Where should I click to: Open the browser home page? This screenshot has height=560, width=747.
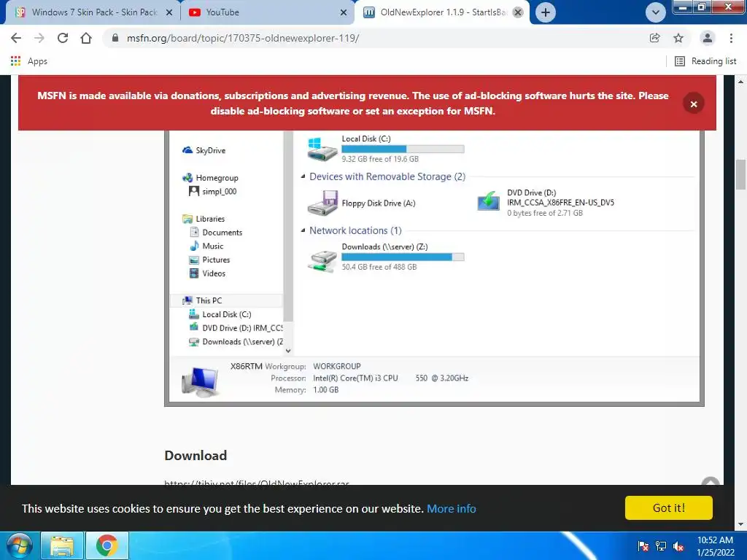[86, 38]
